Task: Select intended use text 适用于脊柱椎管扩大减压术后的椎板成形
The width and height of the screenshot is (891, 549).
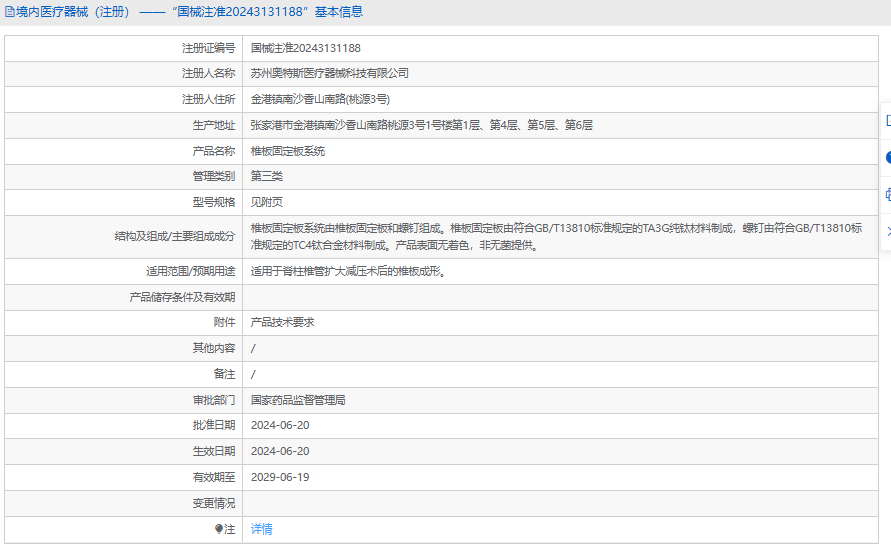Action: coord(348,272)
